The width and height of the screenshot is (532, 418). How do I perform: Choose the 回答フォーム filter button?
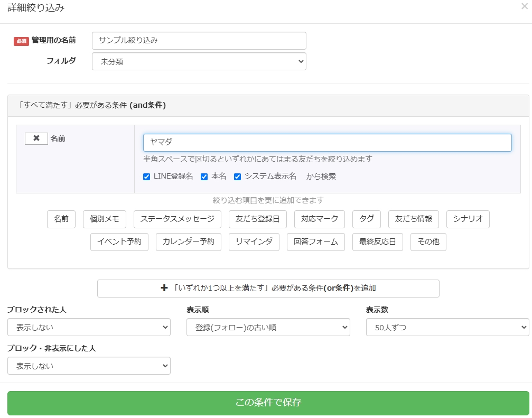click(316, 242)
